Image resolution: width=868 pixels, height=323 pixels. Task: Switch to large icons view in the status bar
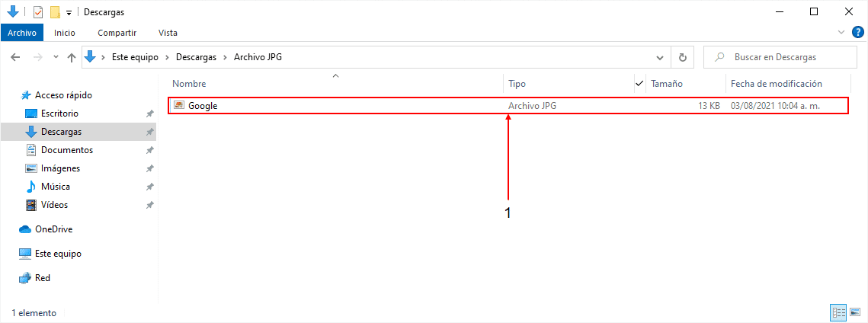pyautogui.click(x=855, y=312)
